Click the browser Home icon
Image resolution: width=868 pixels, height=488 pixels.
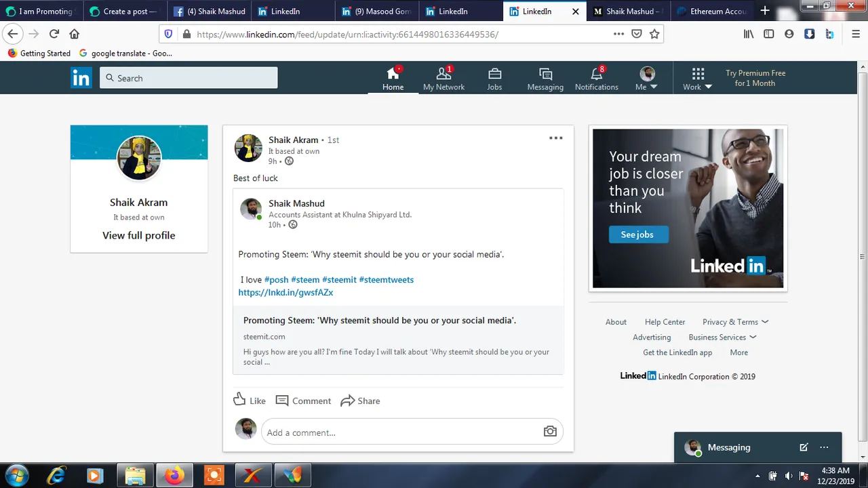tap(75, 34)
